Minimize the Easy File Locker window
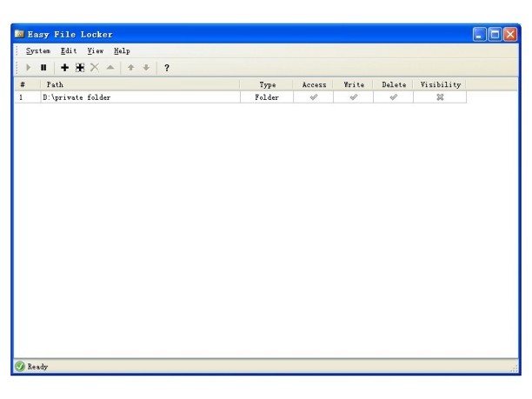This screenshot has height=399, width=532. (x=479, y=34)
